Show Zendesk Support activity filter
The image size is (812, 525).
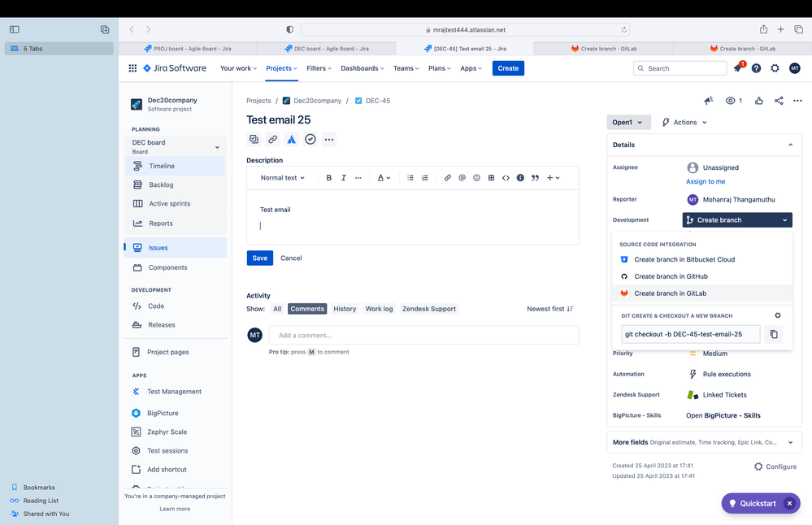(429, 309)
